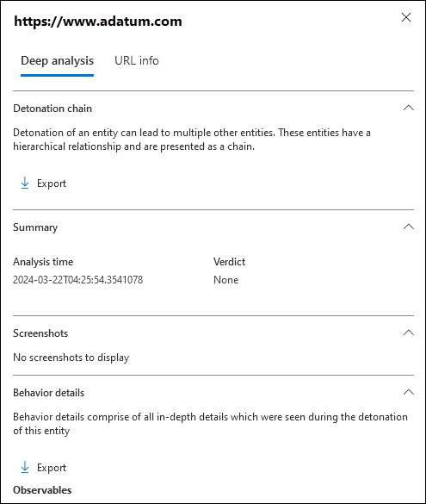Click the Observables heading
426x504 pixels.
[42, 490]
